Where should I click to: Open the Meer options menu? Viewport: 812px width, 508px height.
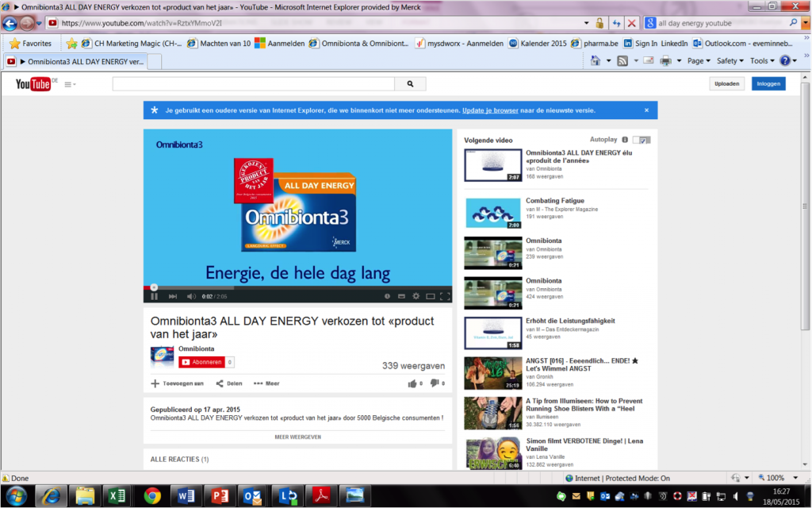click(x=266, y=383)
